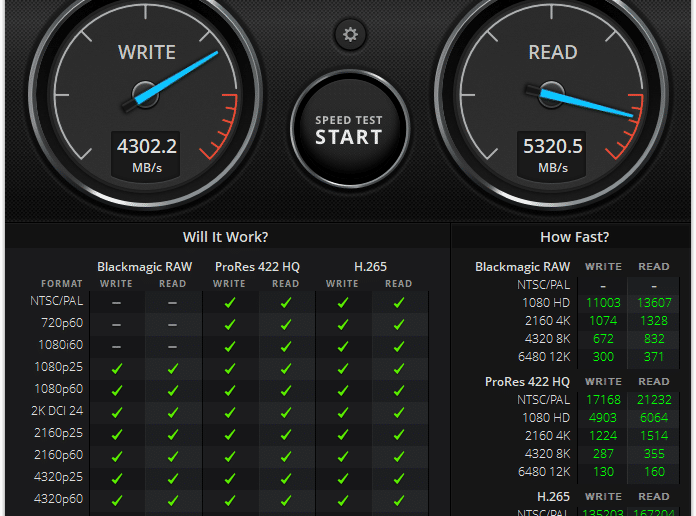The height and width of the screenshot is (516, 696).
Task: Click the ProRes 422 HQ column header in Will It Work
Action: point(257,266)
